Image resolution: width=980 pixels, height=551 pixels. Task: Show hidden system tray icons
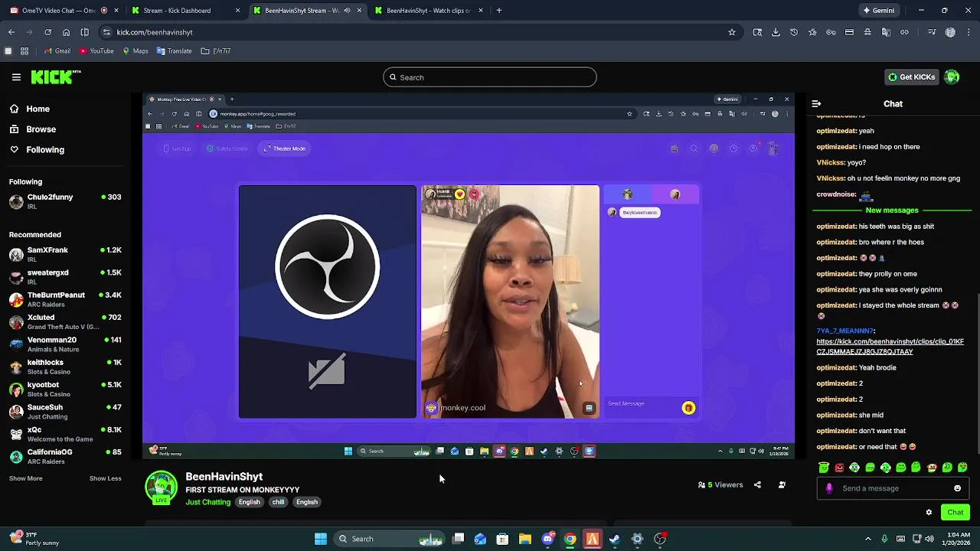point(867,539)
